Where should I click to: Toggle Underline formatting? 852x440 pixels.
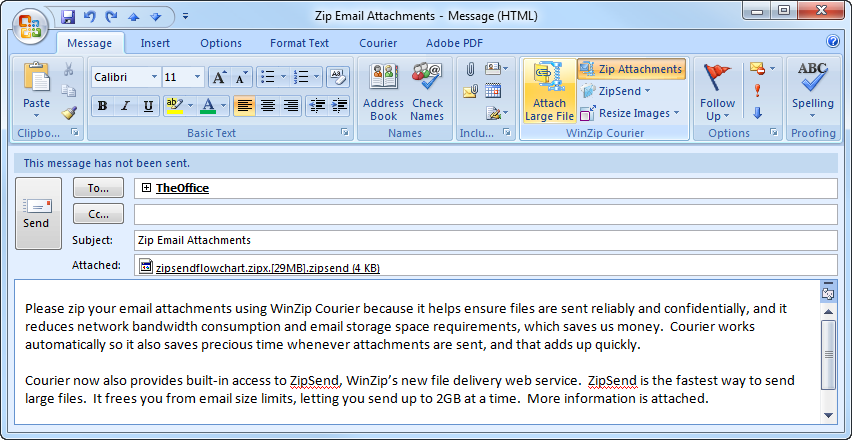coord(148,106)
